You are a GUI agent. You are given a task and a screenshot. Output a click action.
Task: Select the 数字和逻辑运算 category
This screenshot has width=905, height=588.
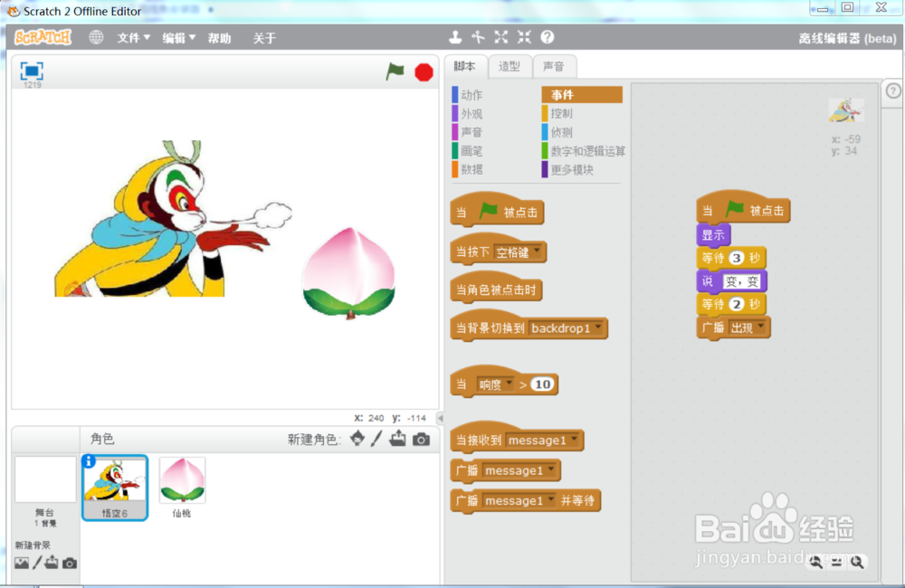[584, 151]
